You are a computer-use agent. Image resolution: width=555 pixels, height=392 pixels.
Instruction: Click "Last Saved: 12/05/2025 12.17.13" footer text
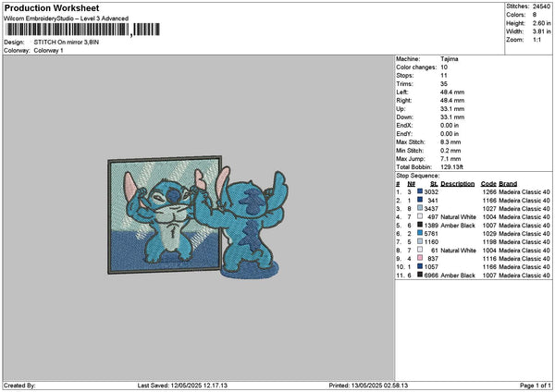pos(182,386)
